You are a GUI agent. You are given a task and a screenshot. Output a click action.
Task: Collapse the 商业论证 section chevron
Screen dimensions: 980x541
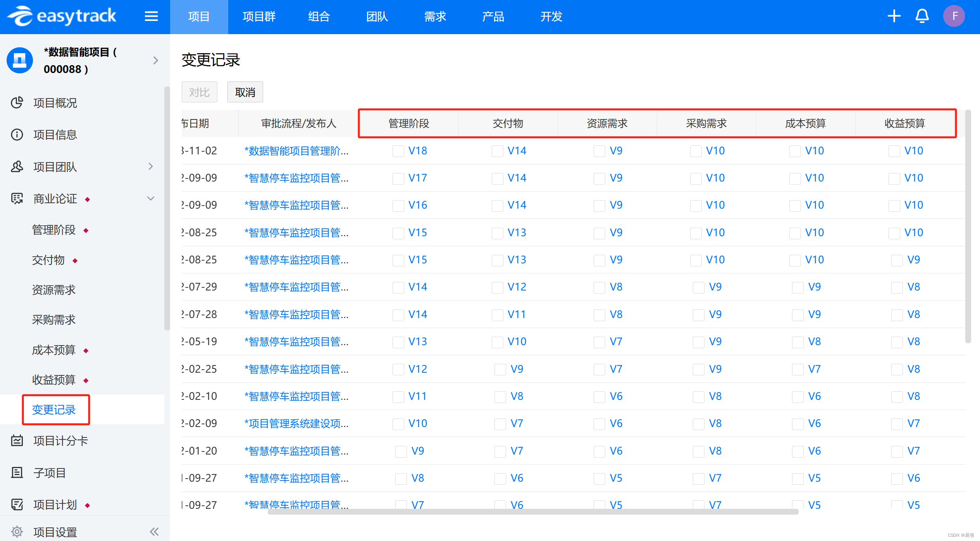[151, 199]
